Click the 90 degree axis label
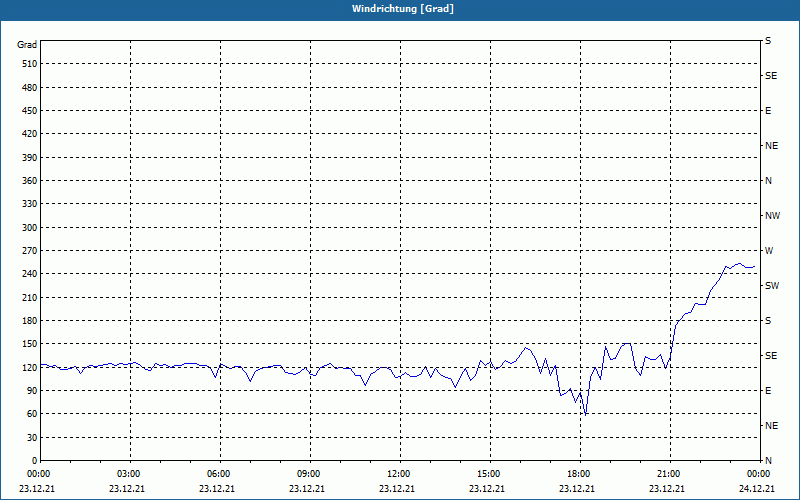 pyautogui.click(x=32, y=391)
